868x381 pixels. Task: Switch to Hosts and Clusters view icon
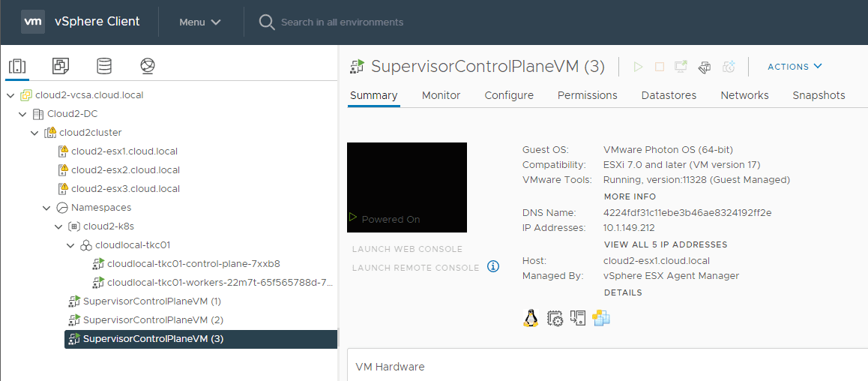coord(17,67)
